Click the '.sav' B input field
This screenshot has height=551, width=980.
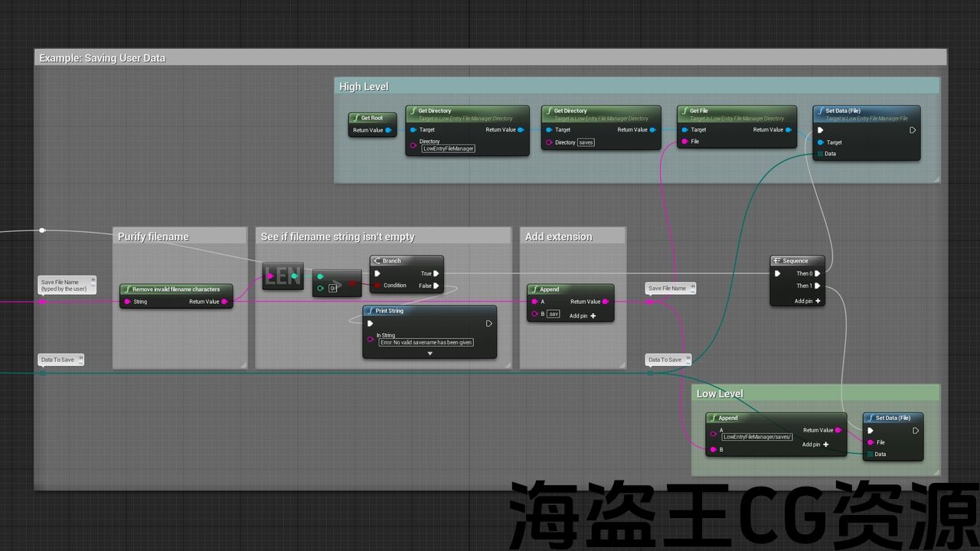point(554,314)
